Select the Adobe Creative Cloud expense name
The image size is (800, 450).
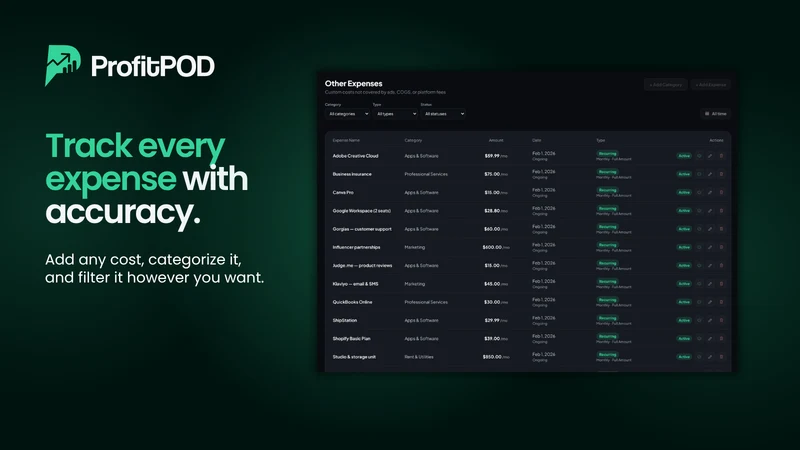pyautogui.click(x=356, y=156)
